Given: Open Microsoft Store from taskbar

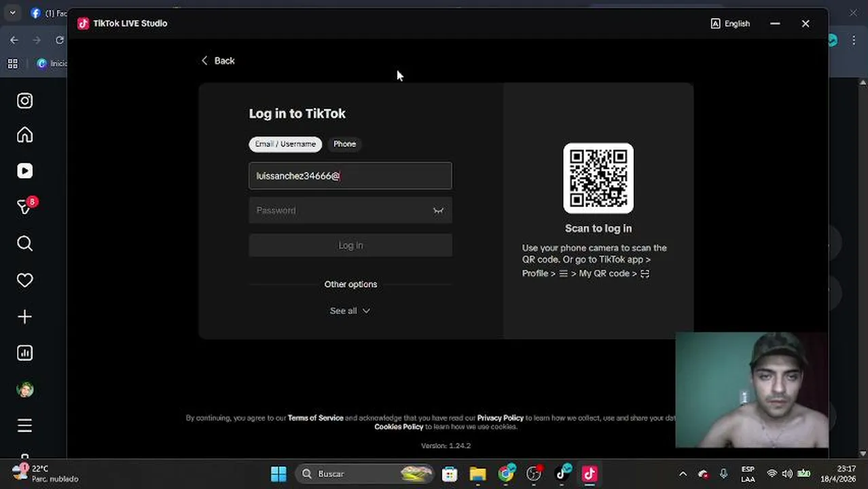Looking at the screenshot, I should (450, 474).
